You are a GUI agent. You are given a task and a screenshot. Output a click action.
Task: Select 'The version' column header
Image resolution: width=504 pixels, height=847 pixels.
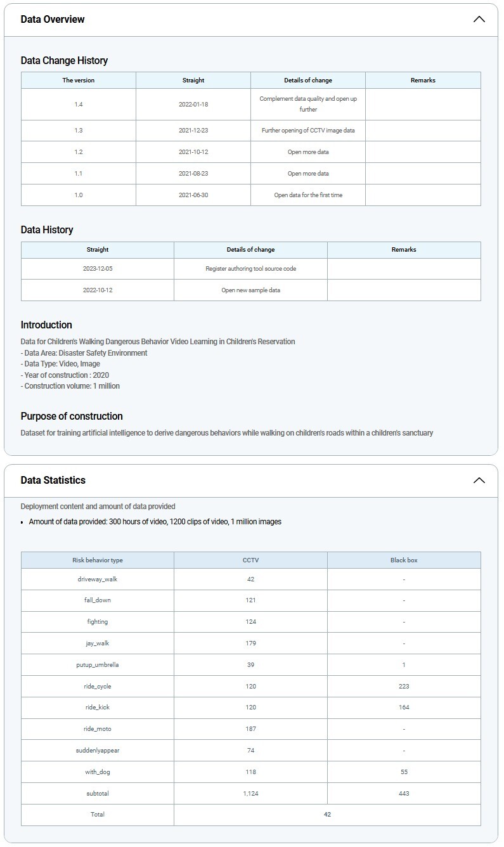coord(79,81)
